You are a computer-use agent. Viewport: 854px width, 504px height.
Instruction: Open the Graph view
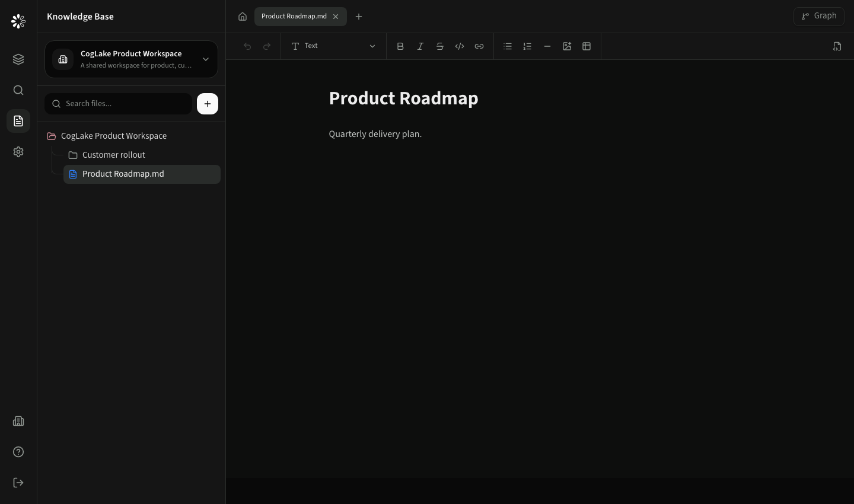[x=819, y=16]
